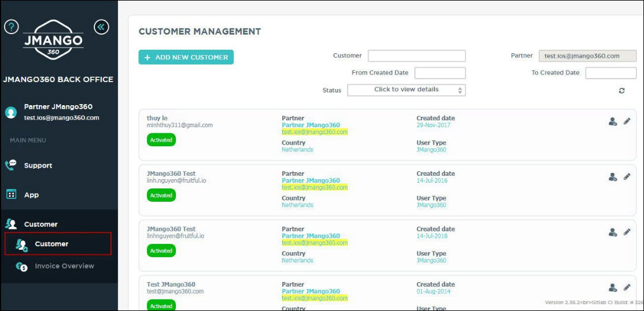Click Activated badge for linhnguyen@fruitful.io
Screen dimensions: 644x311
161,251
